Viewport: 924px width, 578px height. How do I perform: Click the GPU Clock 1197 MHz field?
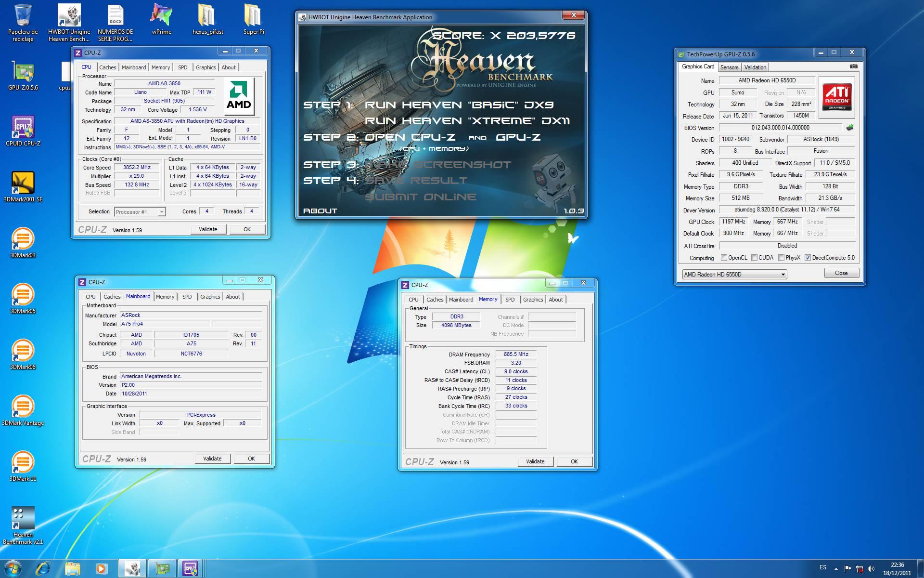click(733, 222)
